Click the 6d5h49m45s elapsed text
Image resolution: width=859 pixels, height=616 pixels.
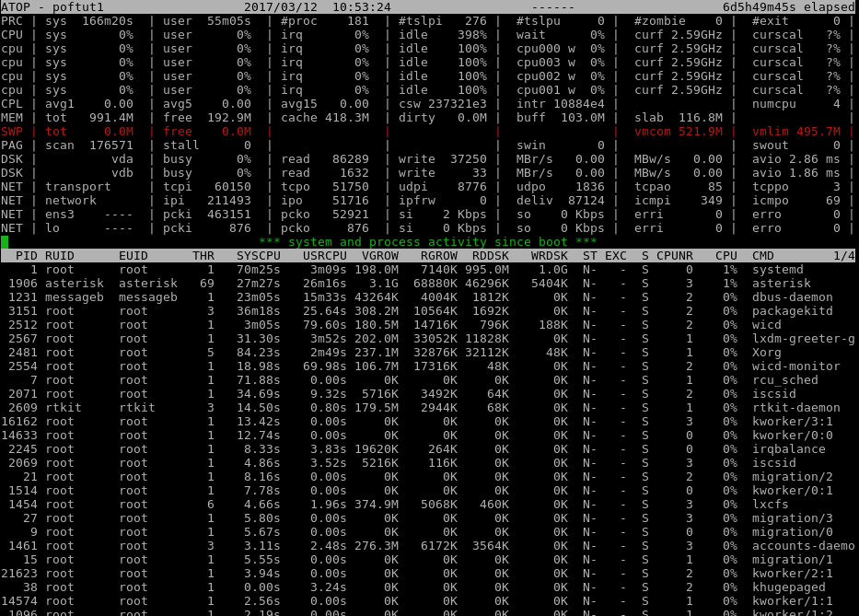point(789,7)
